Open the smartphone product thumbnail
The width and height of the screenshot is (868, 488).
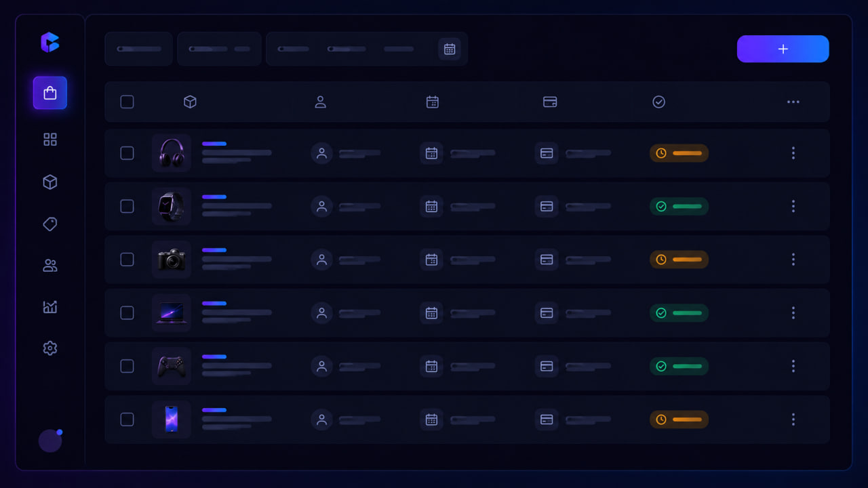pos(172,420)
